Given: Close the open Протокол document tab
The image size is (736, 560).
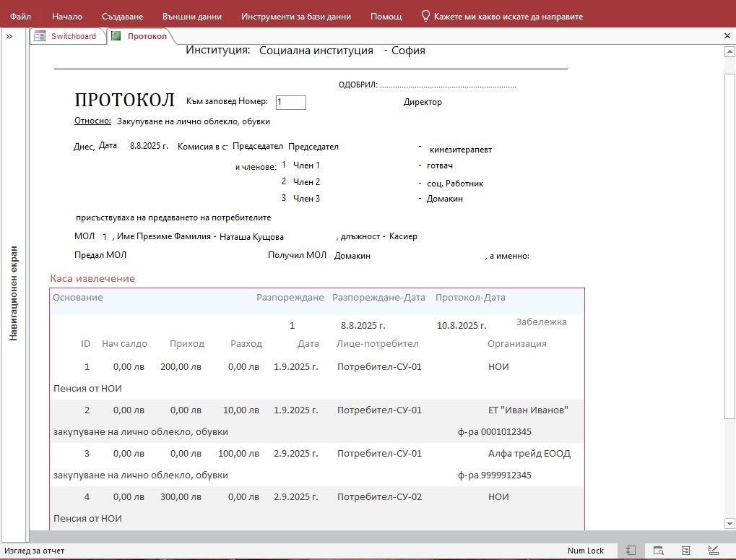Looking at the screenshot, I should pyautogui.click(x=727, y=35).
